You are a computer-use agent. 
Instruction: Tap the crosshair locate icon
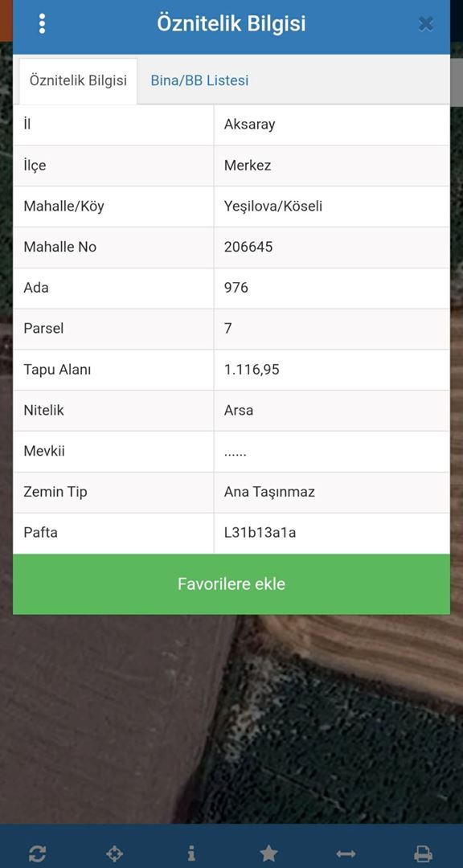[114, 853]
